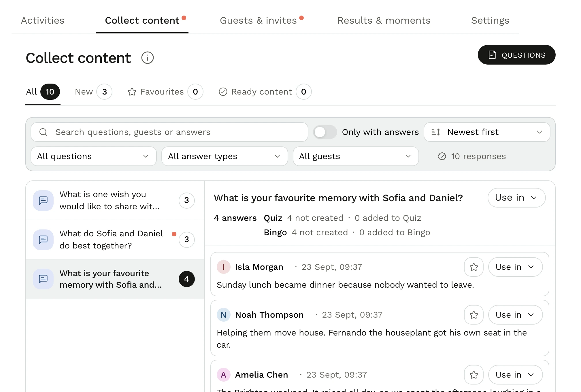The height and width of the screenshot is (392, 581).
Task: Click the sort icon beside Newest first
Action: click(x=436, y=132)
